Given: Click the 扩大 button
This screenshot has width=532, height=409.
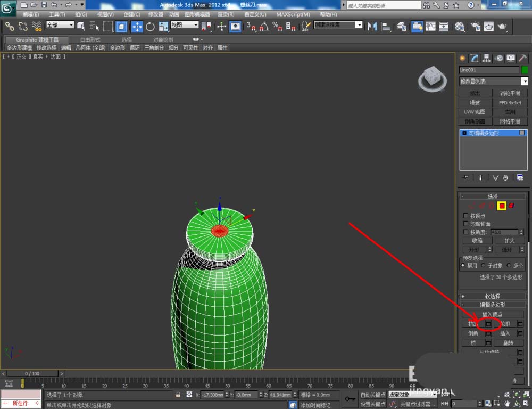Looking at the screenshot, I should point(510,241).
